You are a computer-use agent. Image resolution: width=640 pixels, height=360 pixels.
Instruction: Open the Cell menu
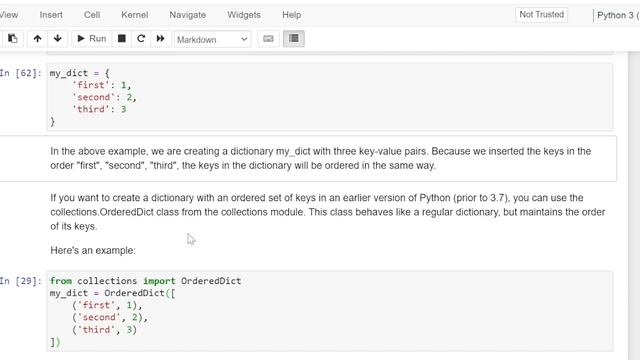click(x=92, y=15)
